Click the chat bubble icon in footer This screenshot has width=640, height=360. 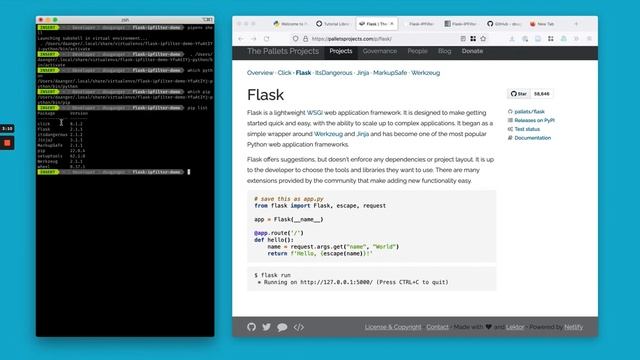282,327
